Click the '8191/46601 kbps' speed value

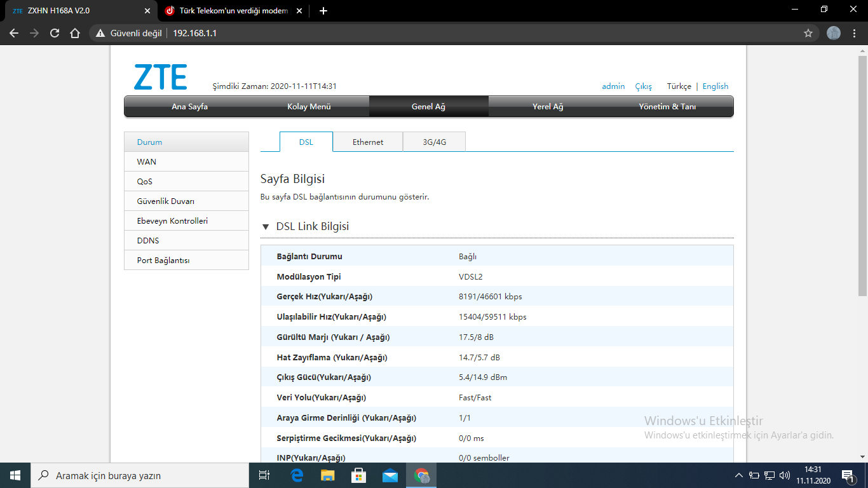pyautogui.click(x=491, y=297)
